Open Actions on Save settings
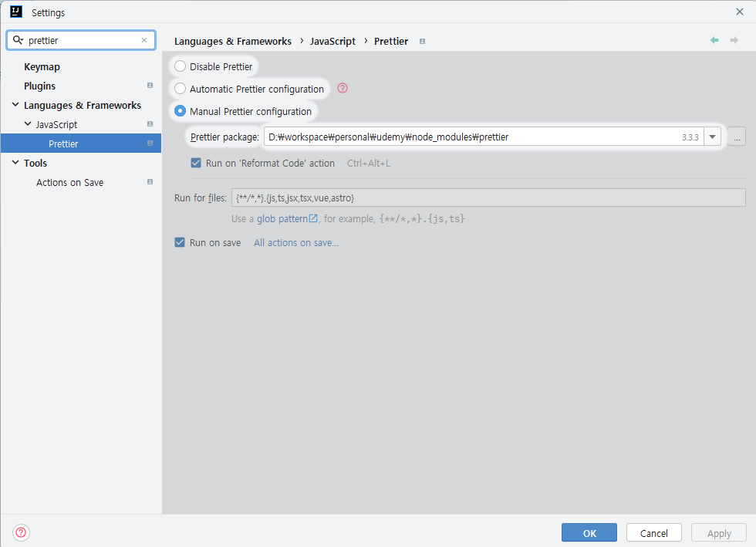The height and width of the screenshot is (547, 756). (x=70, y=182)
